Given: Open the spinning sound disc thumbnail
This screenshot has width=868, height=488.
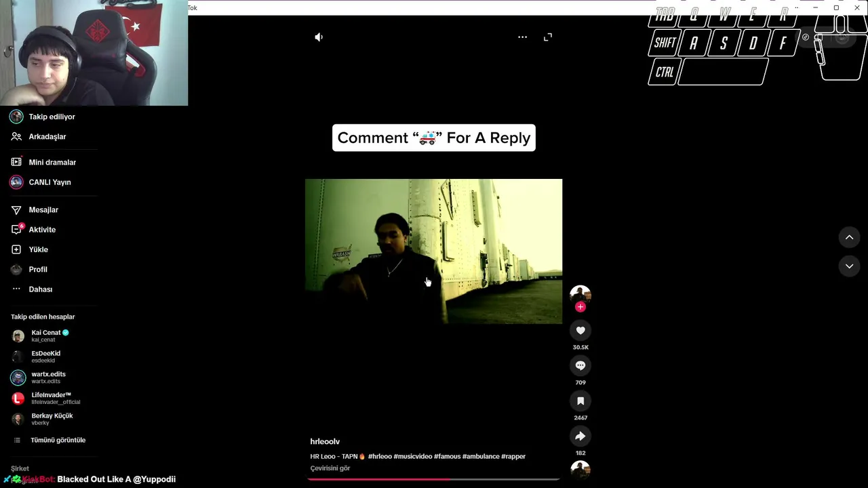Looking at the screenshot, I should 580,470.
